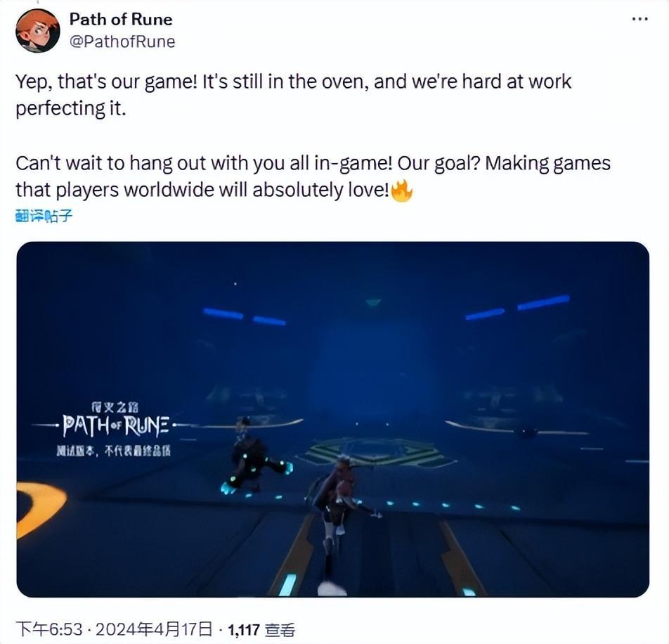Open the 1,117 查看 view count
The height and width of the screenshot is (644, 669).
point(261,630)
